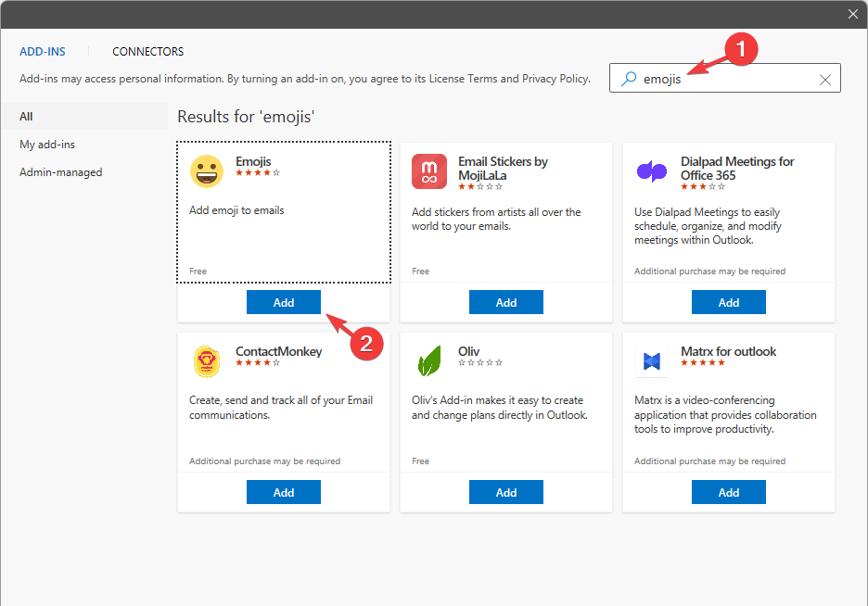The height and width of the screenshot is (606, 868).
Task: Select the All category
Action: click(84, 116)
